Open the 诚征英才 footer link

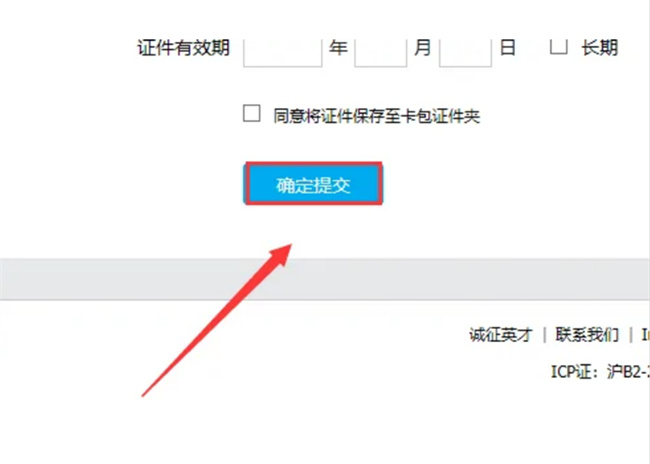click(501, 335)
